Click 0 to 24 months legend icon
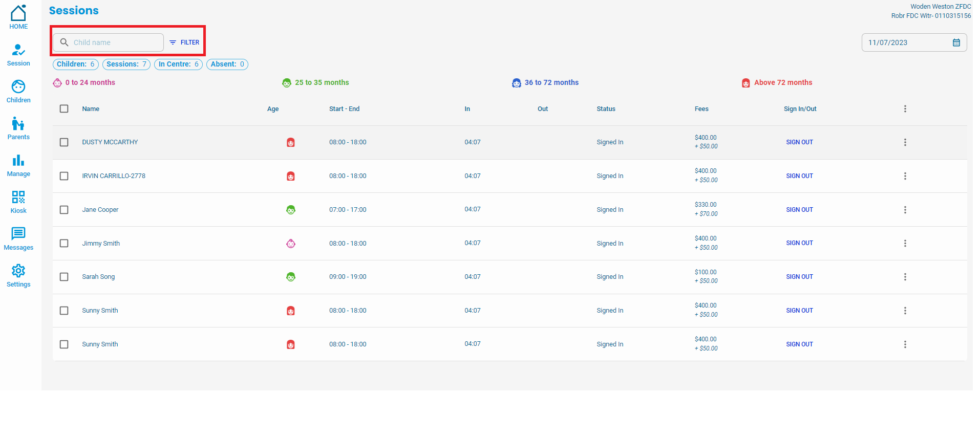This screenshot has height=438, width=980. point(57,83)
